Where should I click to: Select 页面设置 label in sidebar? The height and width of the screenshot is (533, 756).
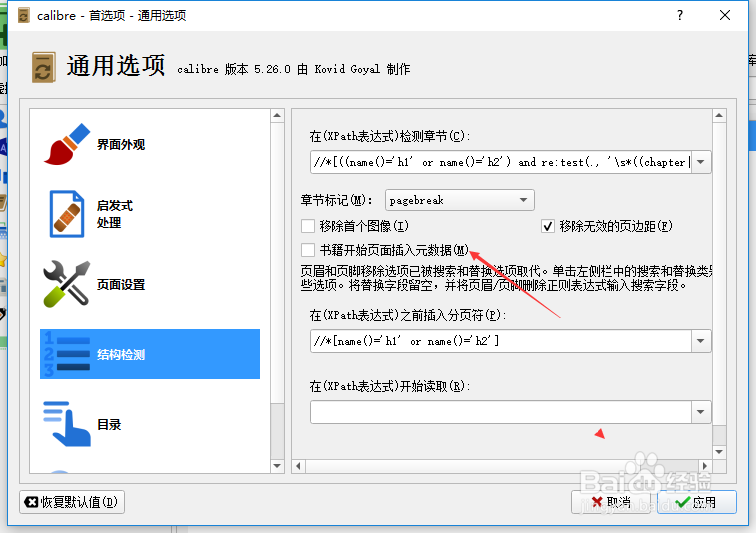[121, 285]
